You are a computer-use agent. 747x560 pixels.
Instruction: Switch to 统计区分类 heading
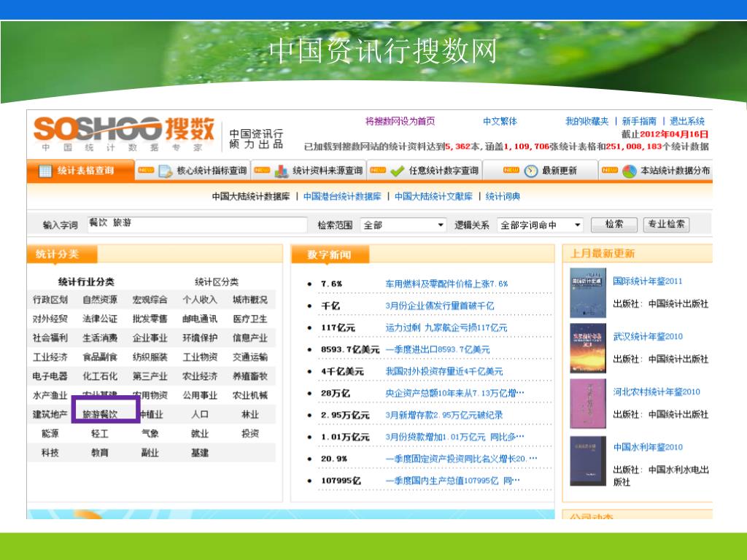click(217, 282)
